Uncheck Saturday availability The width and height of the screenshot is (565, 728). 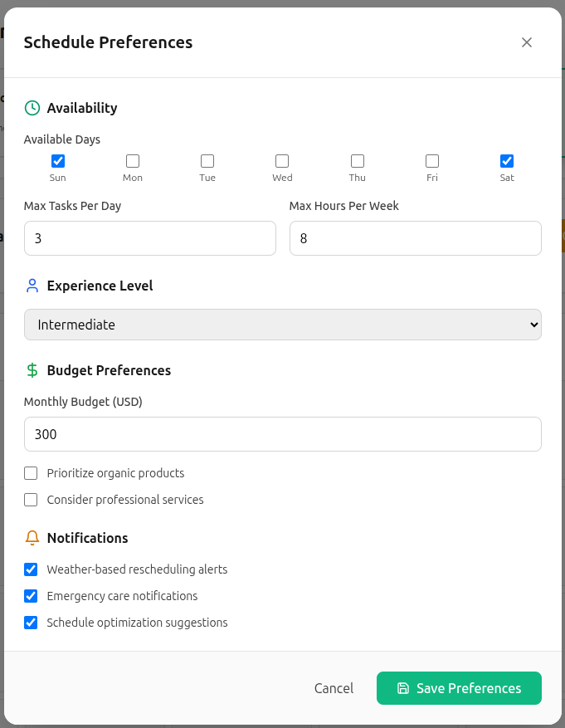pos(507,161)
